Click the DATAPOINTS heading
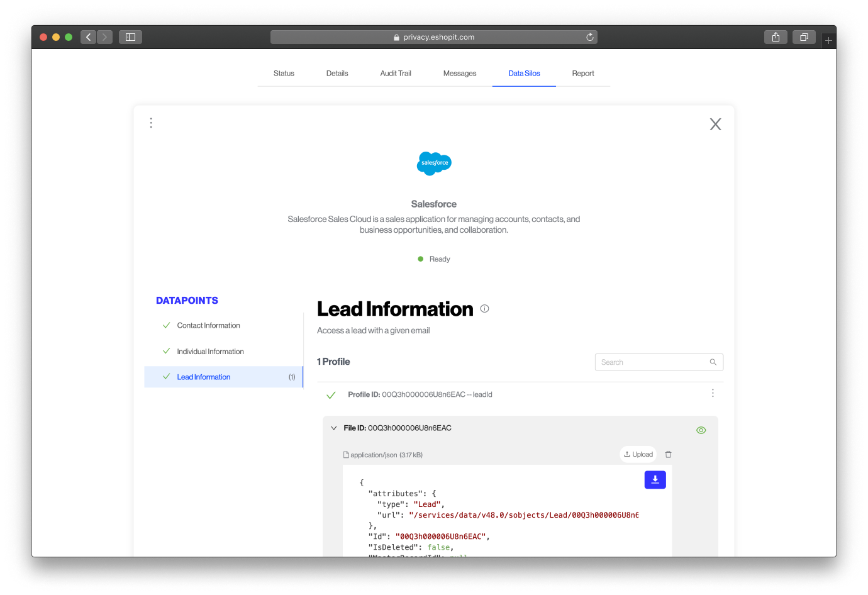The image size is (868, 595). pos(187,301)
